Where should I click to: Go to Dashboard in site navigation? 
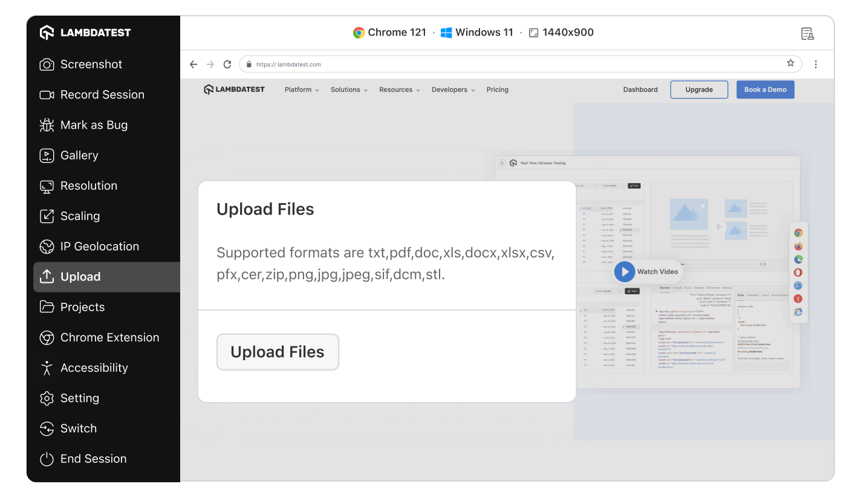[640, 89]
